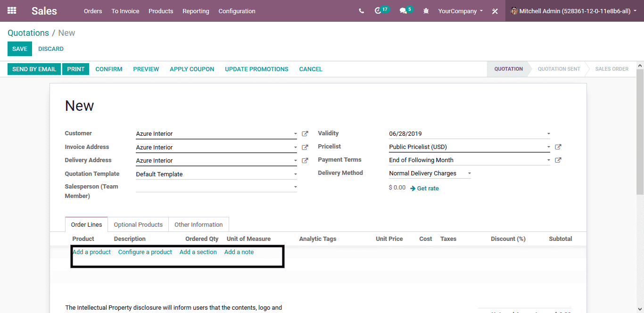Screen dimensions: 644x313
Task: Open Payment Terms external link icon
Action: coord(558,160)
